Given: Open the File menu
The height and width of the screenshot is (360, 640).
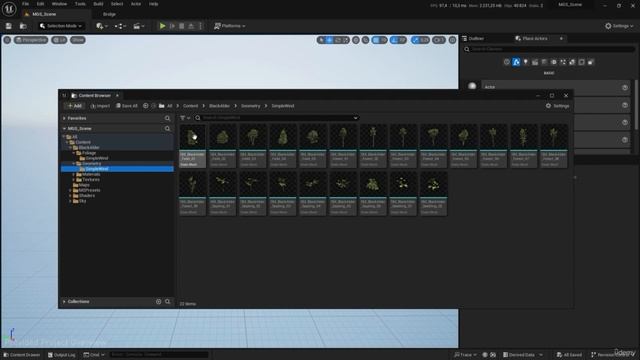Looking at the screenshot, I should click(25, 4).
